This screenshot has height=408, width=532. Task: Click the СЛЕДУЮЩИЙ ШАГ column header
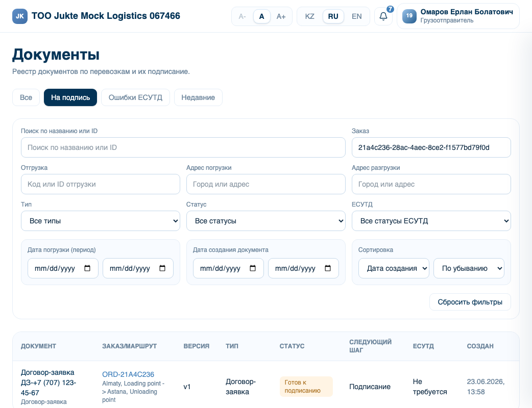370,346
